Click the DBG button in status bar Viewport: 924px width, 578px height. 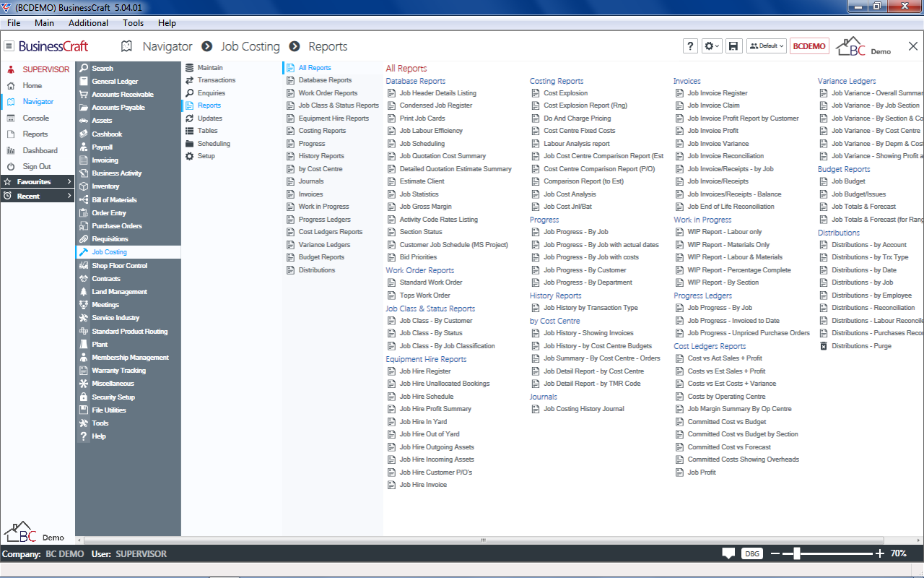[x=752, y=553]
